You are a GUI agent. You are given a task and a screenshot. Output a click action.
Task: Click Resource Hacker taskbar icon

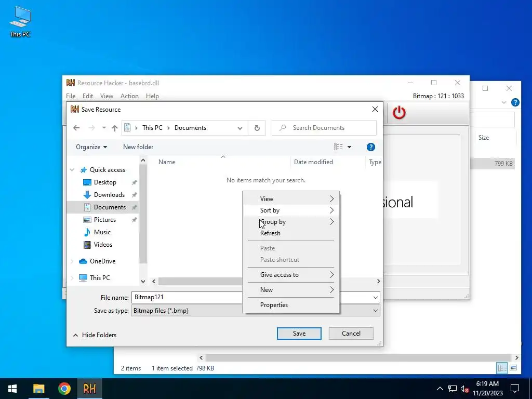click(89, 389)
